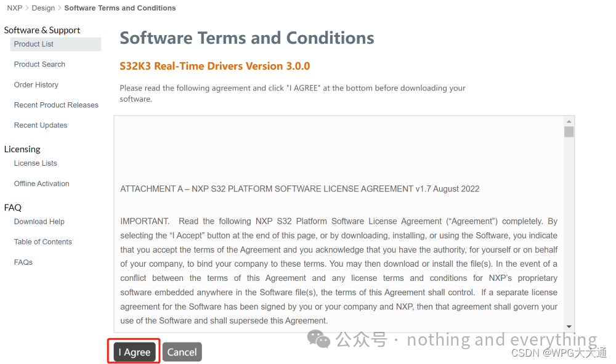Select Product List in sidebar
Image resolution: width=616 pixels, height=364 pixels.
[x=55, y=44]
